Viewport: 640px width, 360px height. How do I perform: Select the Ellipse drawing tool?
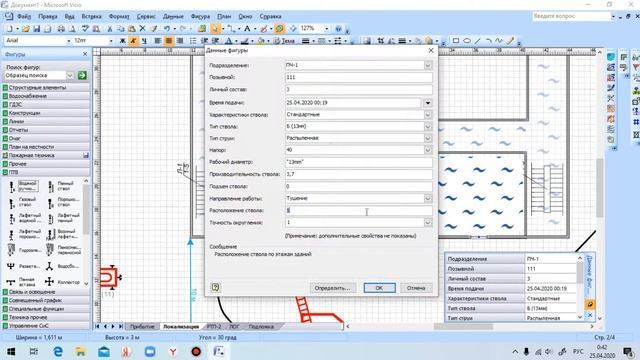(x=467, y=41)
